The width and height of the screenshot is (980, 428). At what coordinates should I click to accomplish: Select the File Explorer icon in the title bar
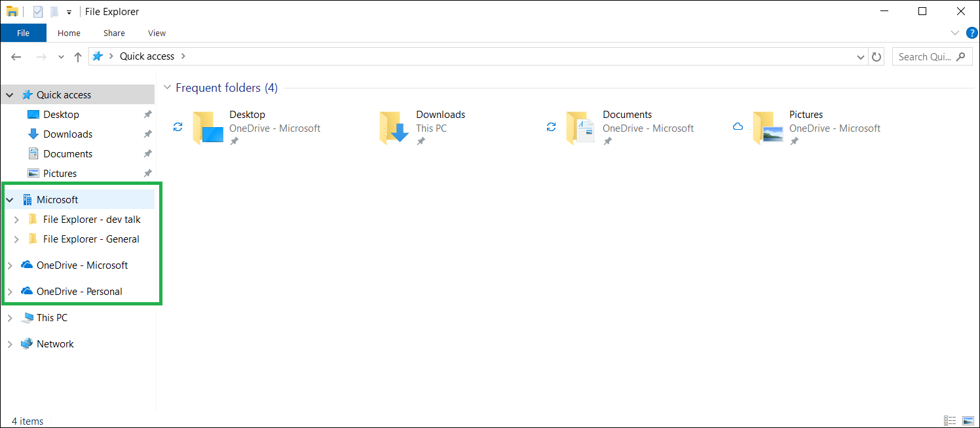pos(12,11)
